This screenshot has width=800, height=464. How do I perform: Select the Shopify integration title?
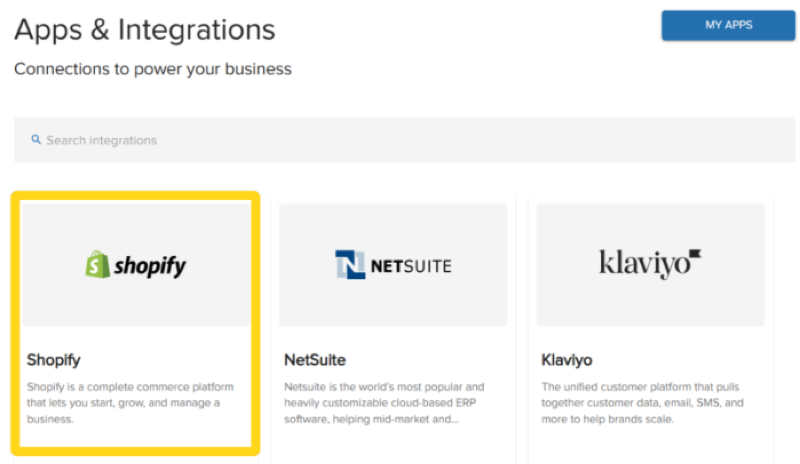pos(54,360)
